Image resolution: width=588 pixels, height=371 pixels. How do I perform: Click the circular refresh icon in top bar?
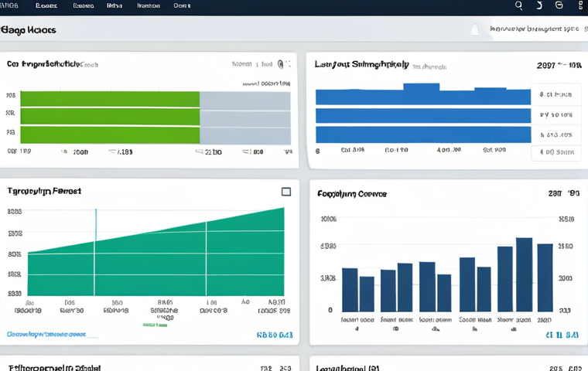click(x=559, y=5)
